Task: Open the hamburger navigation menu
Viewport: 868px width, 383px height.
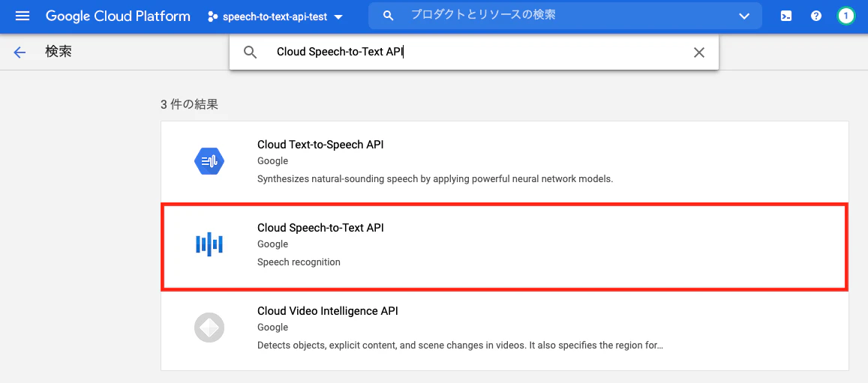Action: (x=23, y=16)
